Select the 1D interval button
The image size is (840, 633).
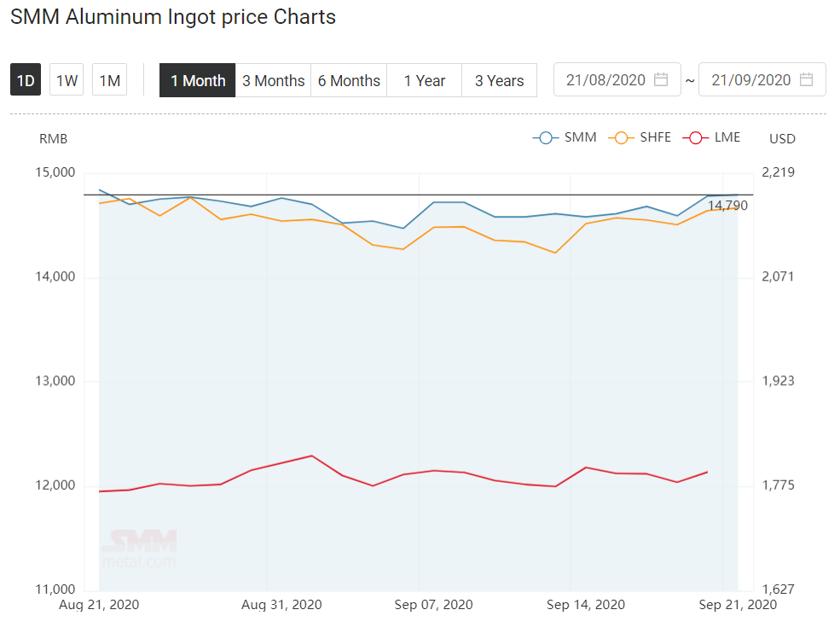(x=26, y=80)
